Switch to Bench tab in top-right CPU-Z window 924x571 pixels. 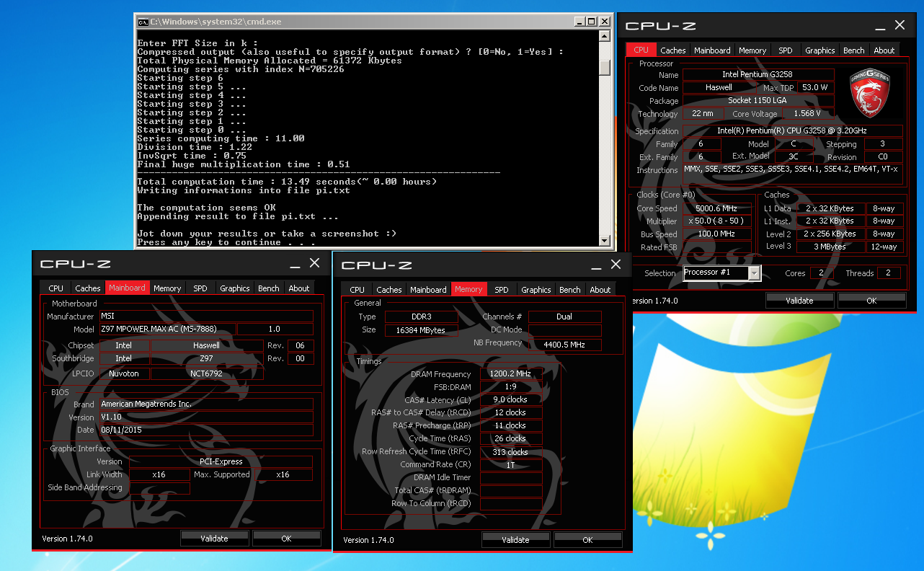(x=853, y=50)
